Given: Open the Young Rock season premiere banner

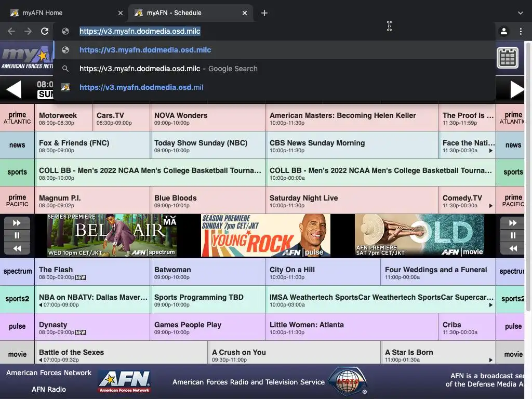Looking at the screenshot, I should (265, 235).
